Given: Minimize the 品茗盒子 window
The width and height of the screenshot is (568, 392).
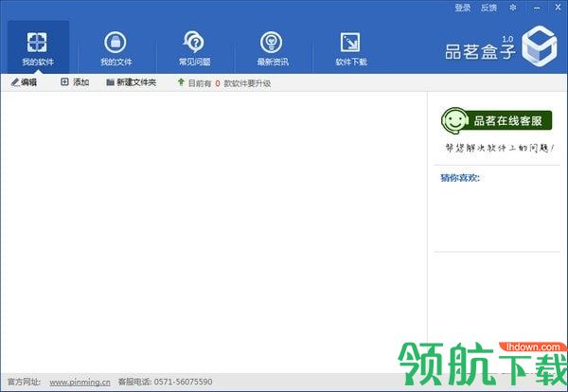Looking at the screenshot, I should [x=537, y=8].
